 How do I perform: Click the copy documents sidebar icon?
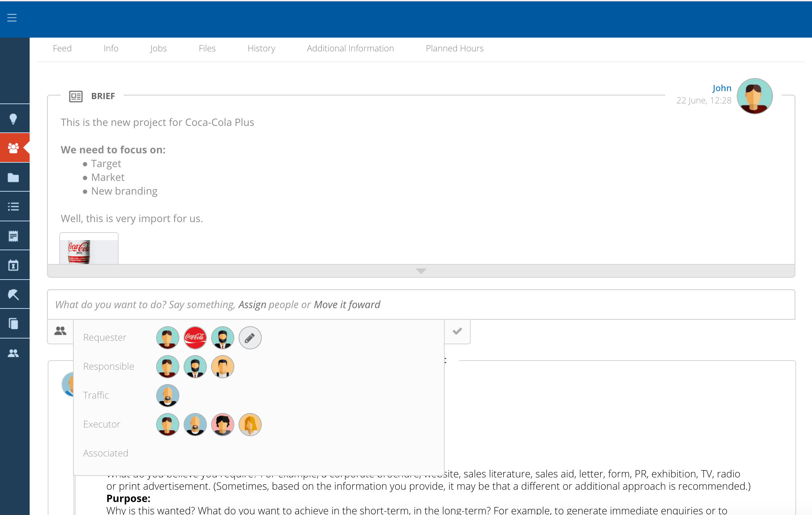tap(13, 324)
